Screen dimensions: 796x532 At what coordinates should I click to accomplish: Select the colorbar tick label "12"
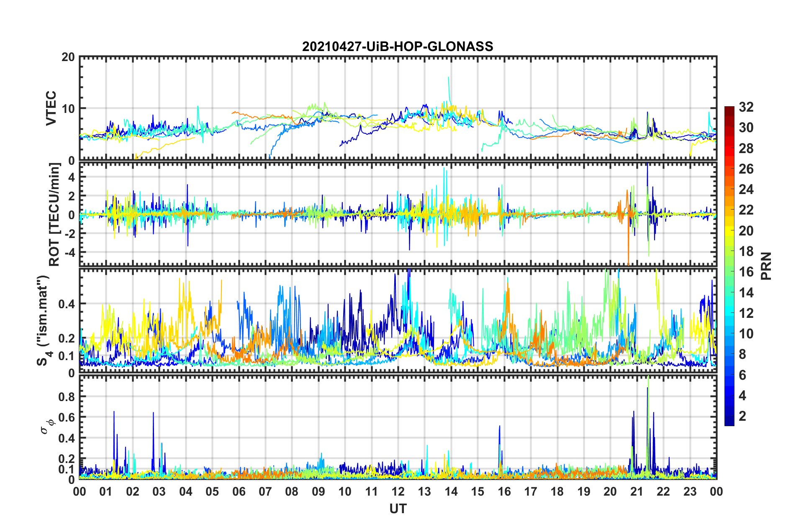[x=746, y=313]
